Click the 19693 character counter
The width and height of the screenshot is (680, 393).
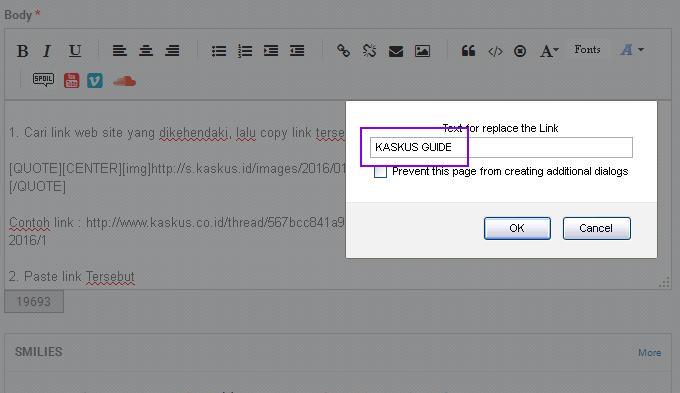tap(34, 301)
